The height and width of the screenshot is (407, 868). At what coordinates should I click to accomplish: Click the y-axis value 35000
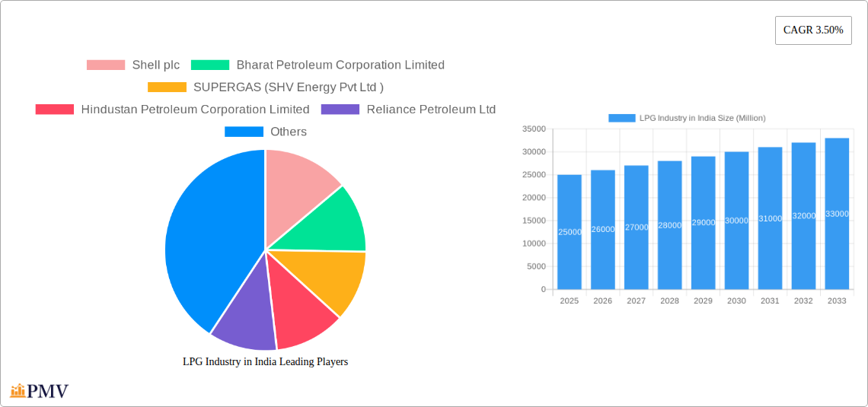534,129
